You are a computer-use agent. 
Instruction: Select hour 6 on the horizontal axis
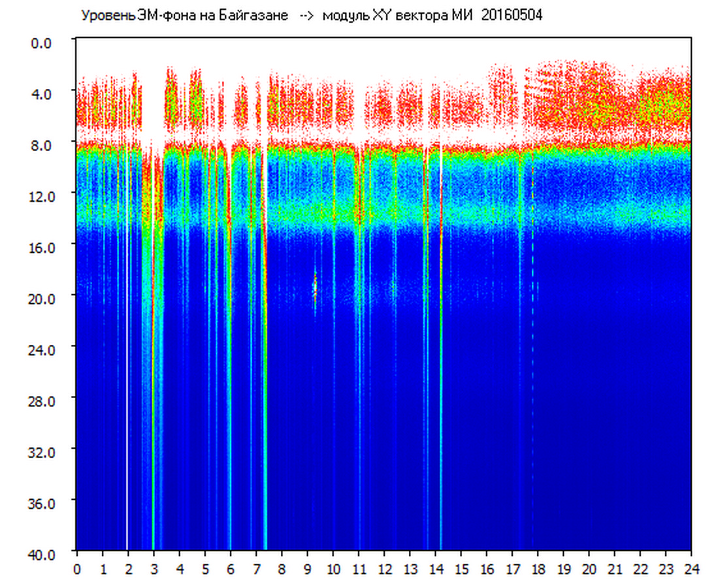click(231, 568)
